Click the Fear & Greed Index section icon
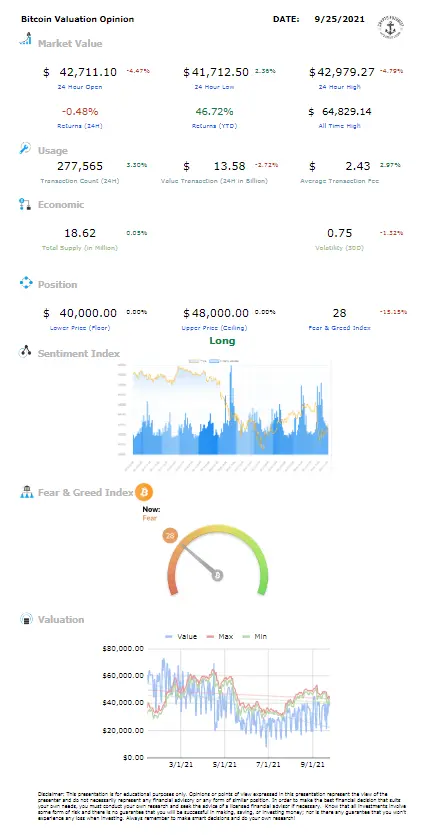 click(26, 492)
